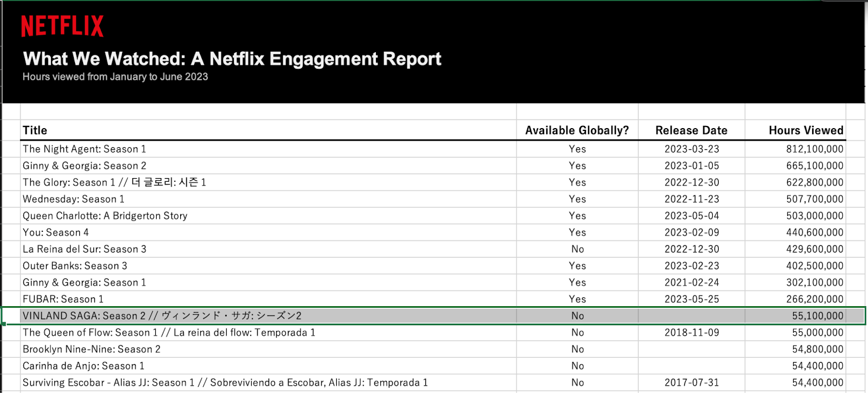Select hours viewed value 503,000,000
Image resolution: width=868 pixels, height=393 pixels.
pos(795,215)
